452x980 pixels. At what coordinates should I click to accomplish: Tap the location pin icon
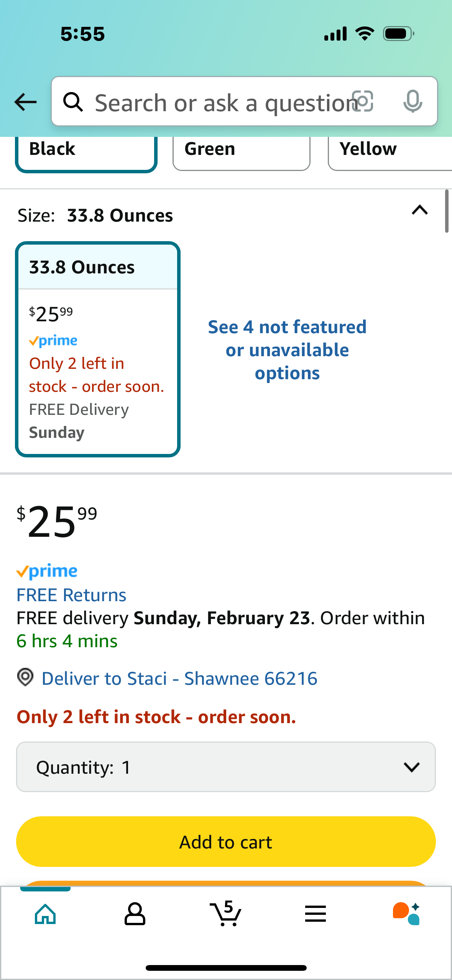pyautogui.click(x=25, y=677)
